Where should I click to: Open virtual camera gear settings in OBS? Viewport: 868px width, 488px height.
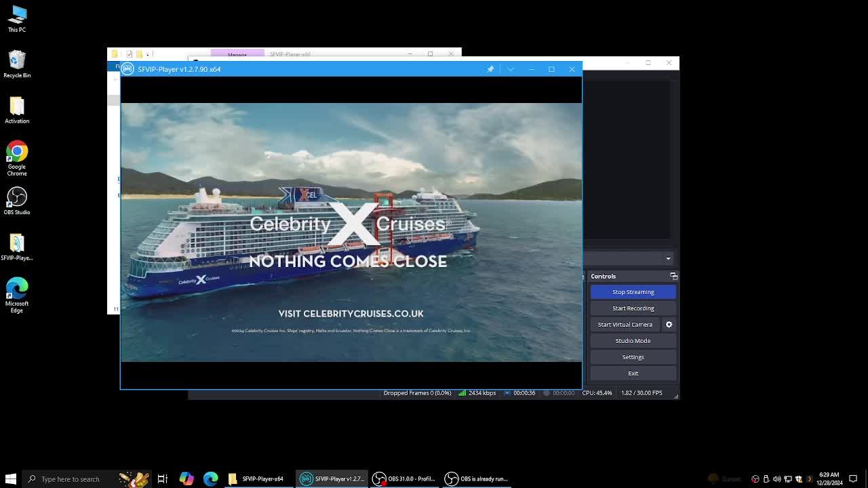pyautogui.click(x=669, y=325)
